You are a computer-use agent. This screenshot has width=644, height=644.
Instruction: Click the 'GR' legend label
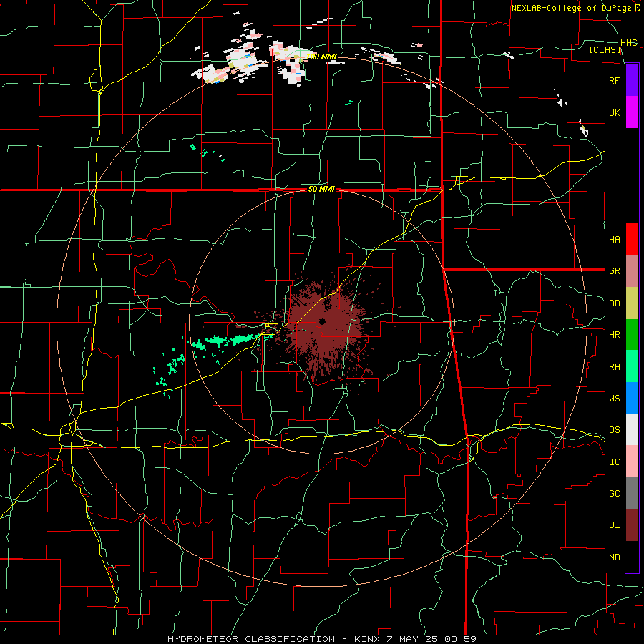click(614, 271)
